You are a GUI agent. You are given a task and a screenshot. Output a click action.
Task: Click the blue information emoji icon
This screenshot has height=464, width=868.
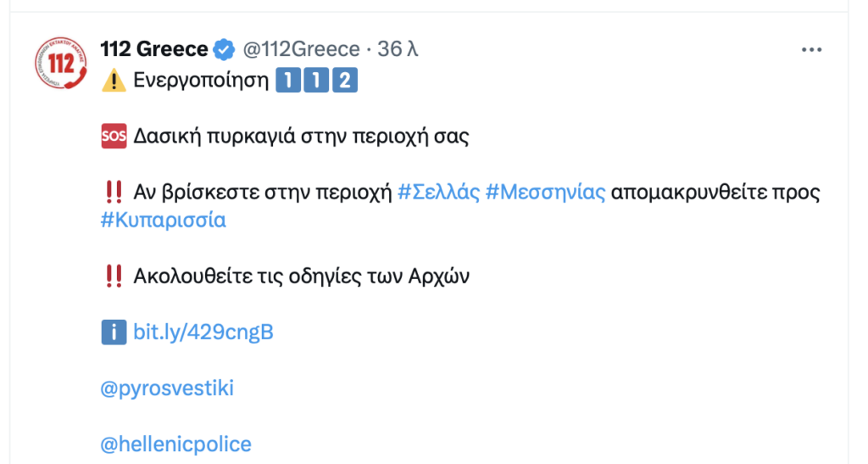114,332
